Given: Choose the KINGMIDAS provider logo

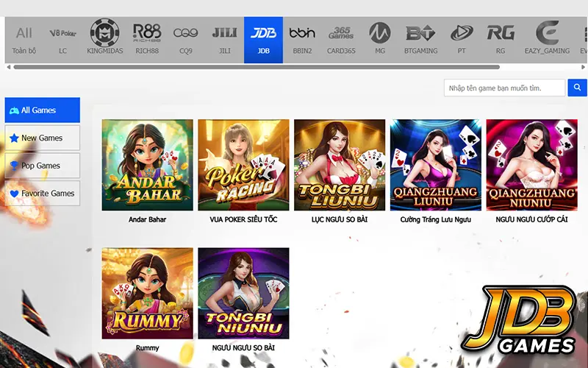Looking at the screenshot, I should click(105, 33).
